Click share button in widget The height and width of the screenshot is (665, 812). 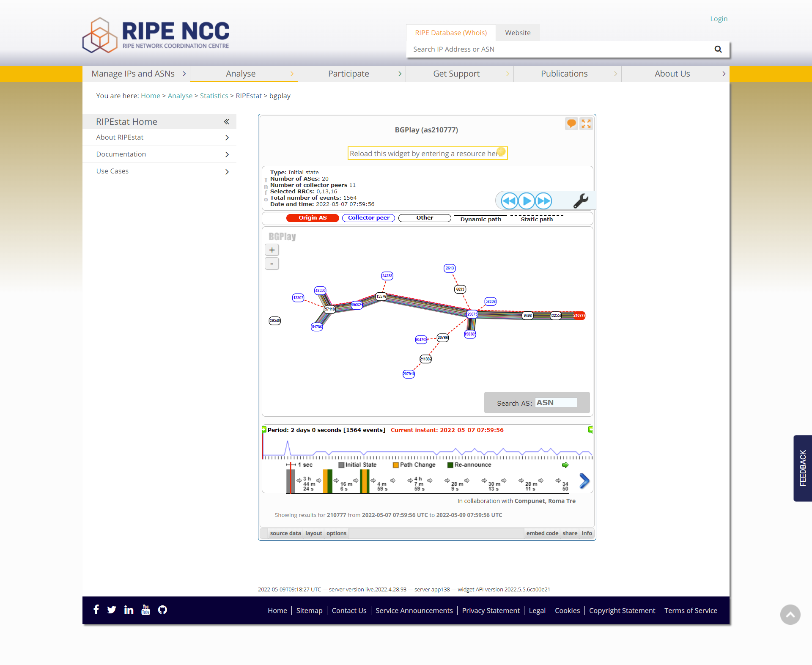[570, 533]
